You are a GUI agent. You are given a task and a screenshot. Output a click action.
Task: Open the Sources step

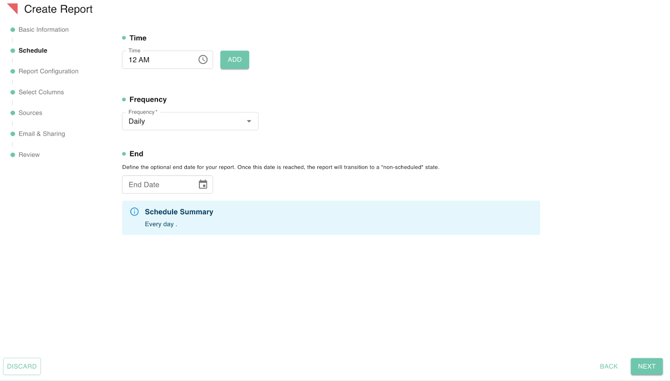tap(30, 113)
